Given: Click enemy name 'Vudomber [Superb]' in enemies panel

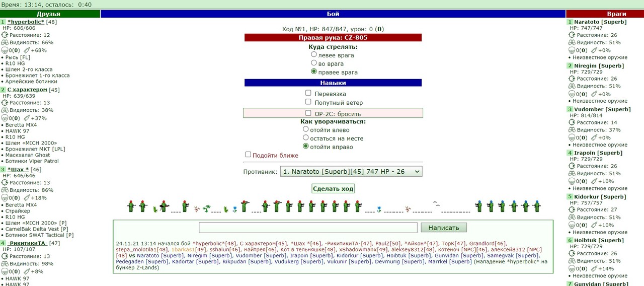Looking at the screenshot, I should click(x=602, y=109).
